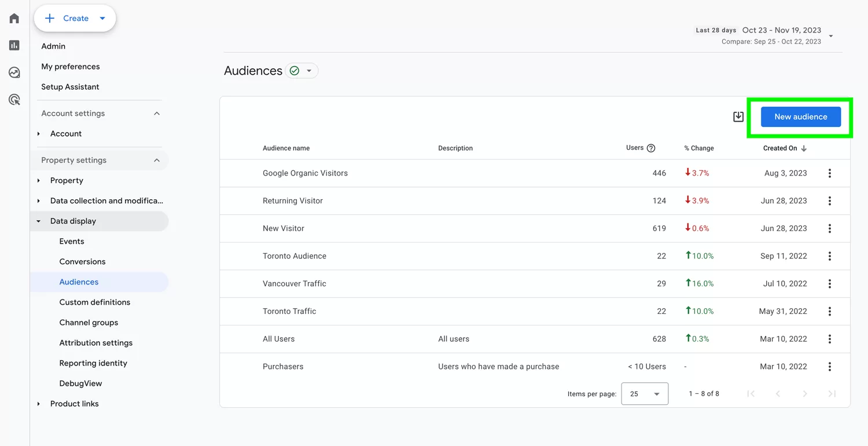Screen dimensions: 868x446
Task: Expand the Product links tree item
Action: click(39, 404)
